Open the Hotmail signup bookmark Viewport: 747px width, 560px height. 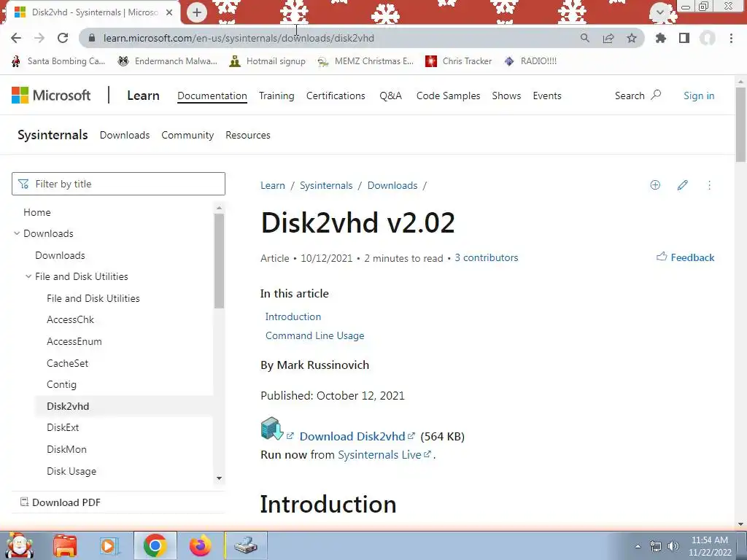(267, 61)
